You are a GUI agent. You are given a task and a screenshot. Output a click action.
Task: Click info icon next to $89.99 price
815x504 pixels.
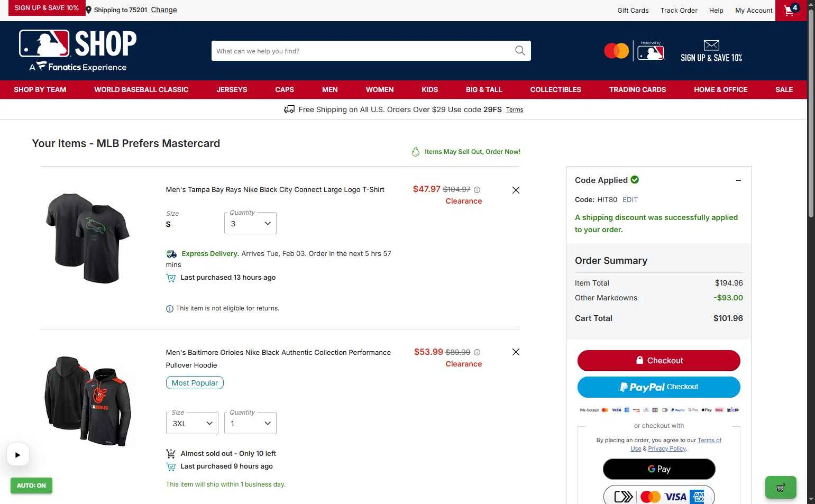tap(477, 352)
